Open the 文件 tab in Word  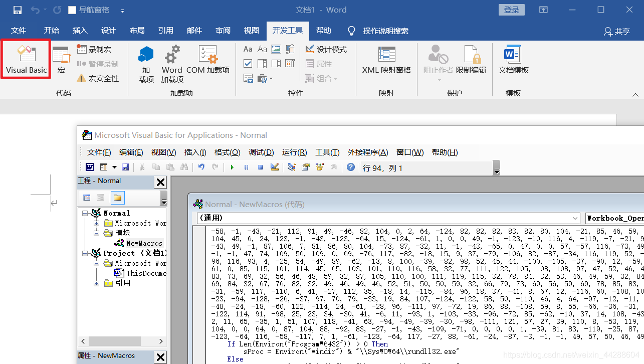coord(19,31)
